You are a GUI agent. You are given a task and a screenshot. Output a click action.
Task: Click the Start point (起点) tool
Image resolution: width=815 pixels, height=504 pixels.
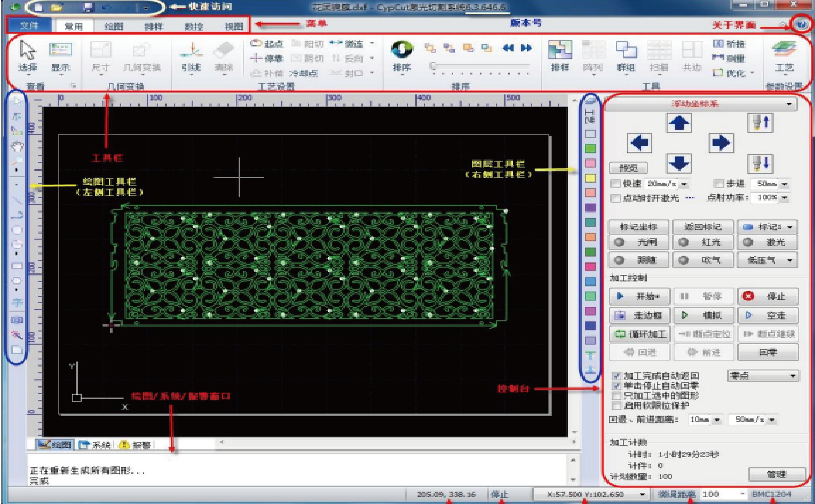coord(267,43)
